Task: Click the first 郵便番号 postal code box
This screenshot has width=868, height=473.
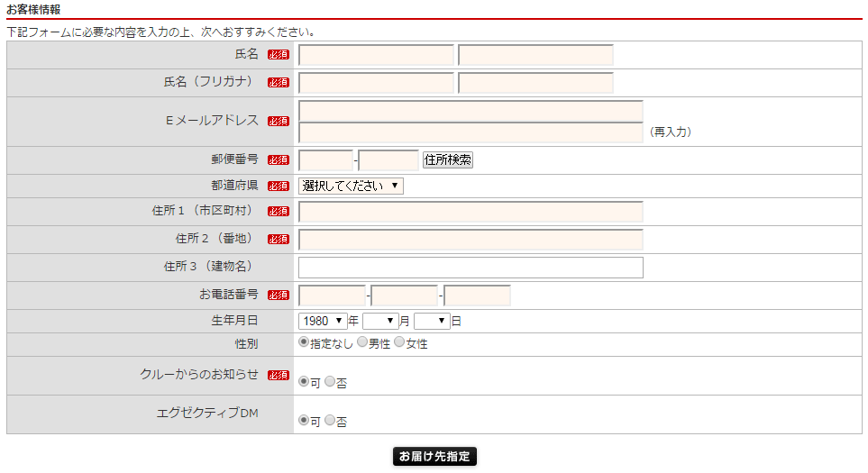Action: point(325,160)
